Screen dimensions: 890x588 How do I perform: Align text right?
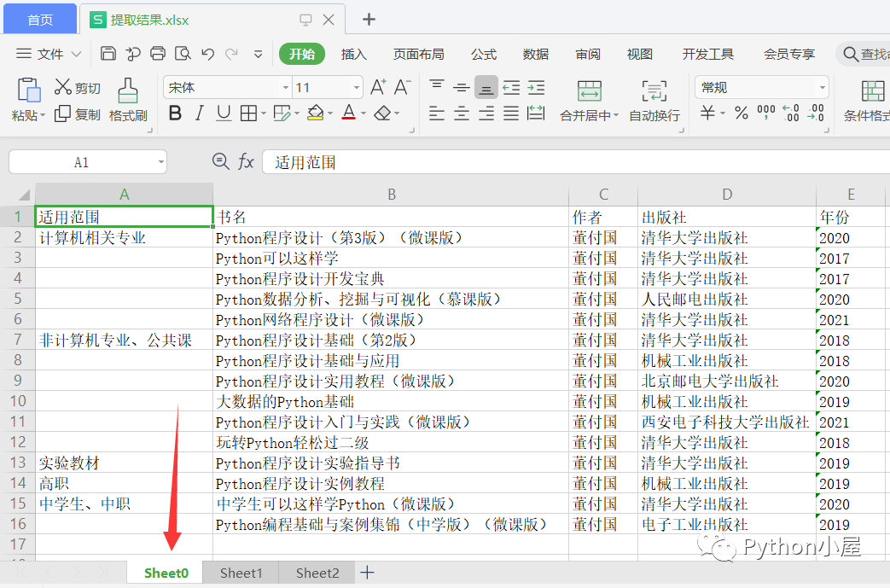(486, 114)
